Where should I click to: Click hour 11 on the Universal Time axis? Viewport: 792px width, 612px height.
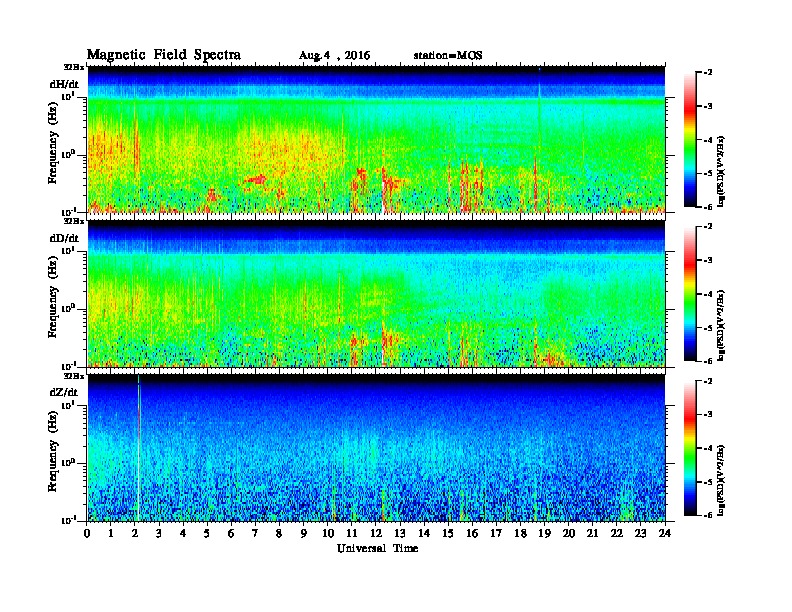pos(352,534)
